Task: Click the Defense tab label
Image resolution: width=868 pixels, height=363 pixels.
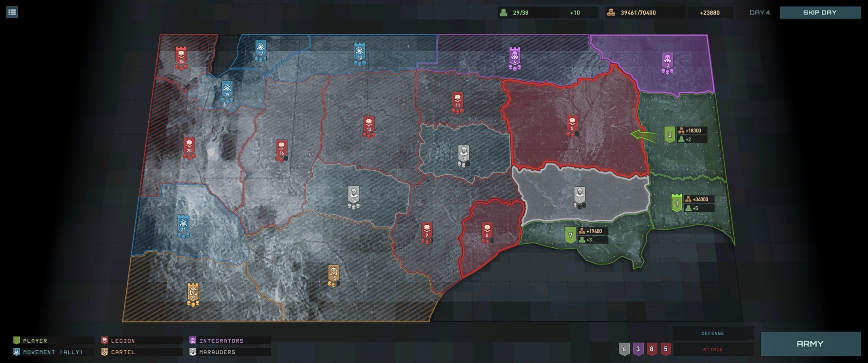Action: click(712, 333)
